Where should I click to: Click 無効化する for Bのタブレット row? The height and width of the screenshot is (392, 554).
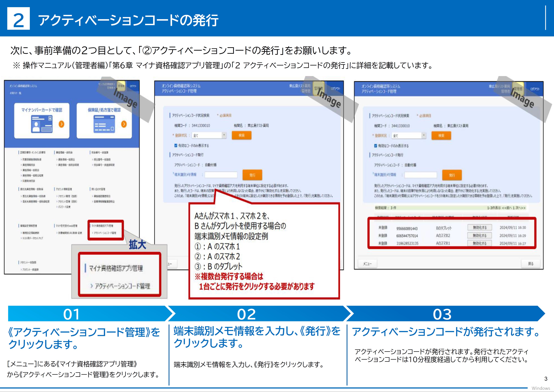click(480, 227)
